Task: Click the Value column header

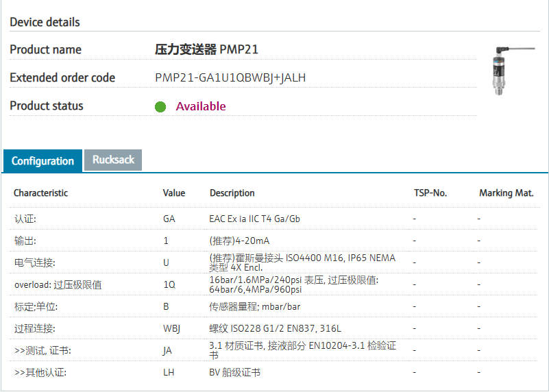Action: 174,193
